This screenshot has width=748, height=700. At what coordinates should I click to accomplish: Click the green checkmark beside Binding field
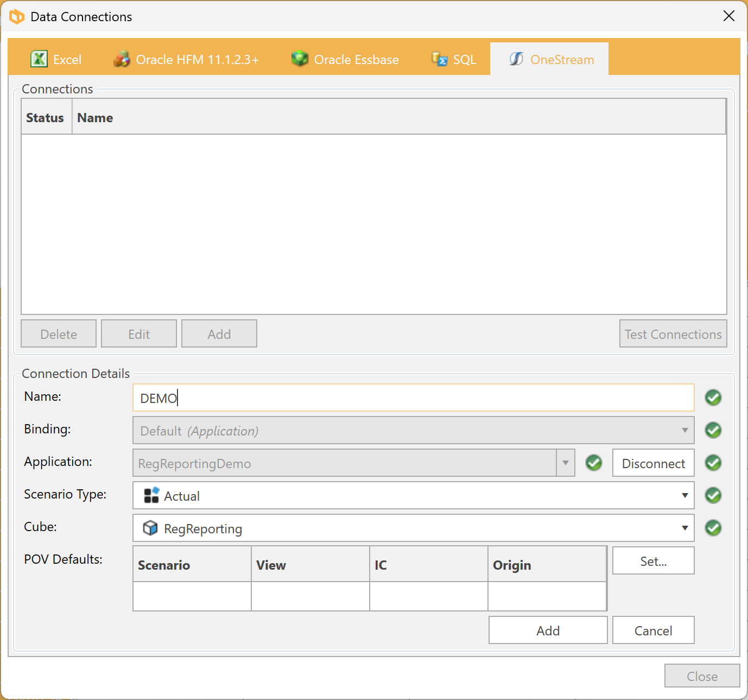713,430
